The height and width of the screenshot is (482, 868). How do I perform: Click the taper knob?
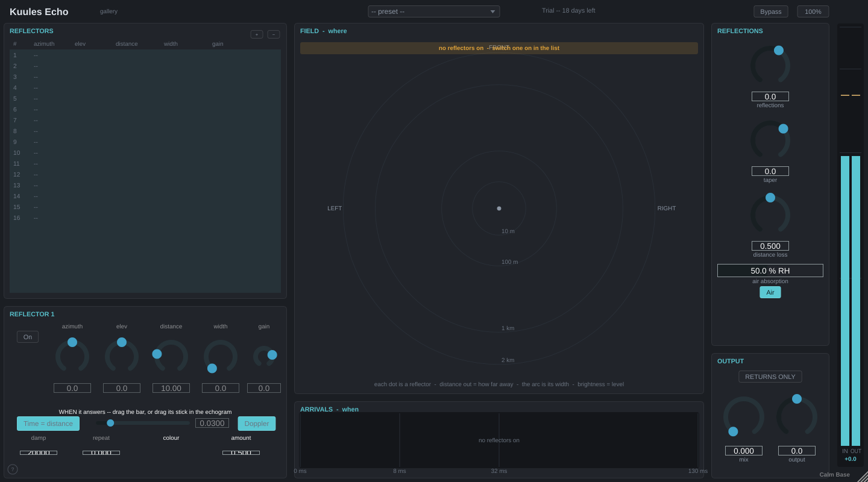[x=770, y=139]
